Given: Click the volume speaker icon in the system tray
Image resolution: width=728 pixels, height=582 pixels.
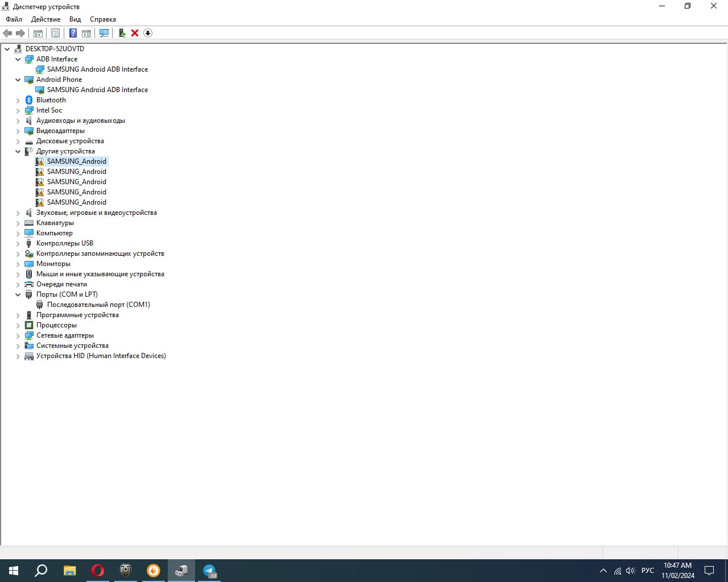Looking at the screenshot, I should 630,571.
